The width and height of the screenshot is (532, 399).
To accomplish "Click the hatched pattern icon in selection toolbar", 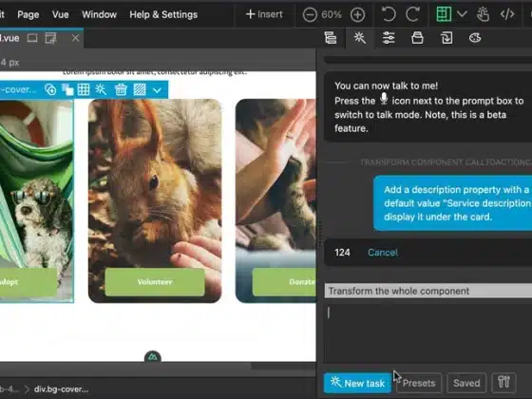I will point(140,90).
